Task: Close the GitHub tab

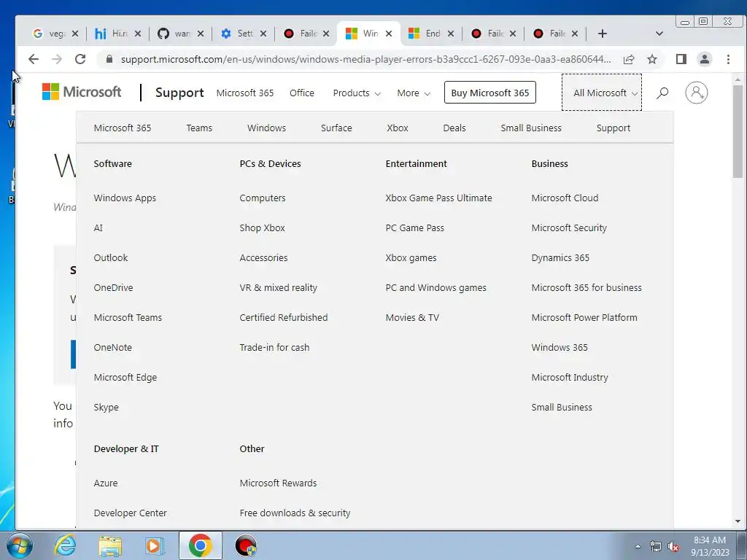Action: click(x=201, y=34)
